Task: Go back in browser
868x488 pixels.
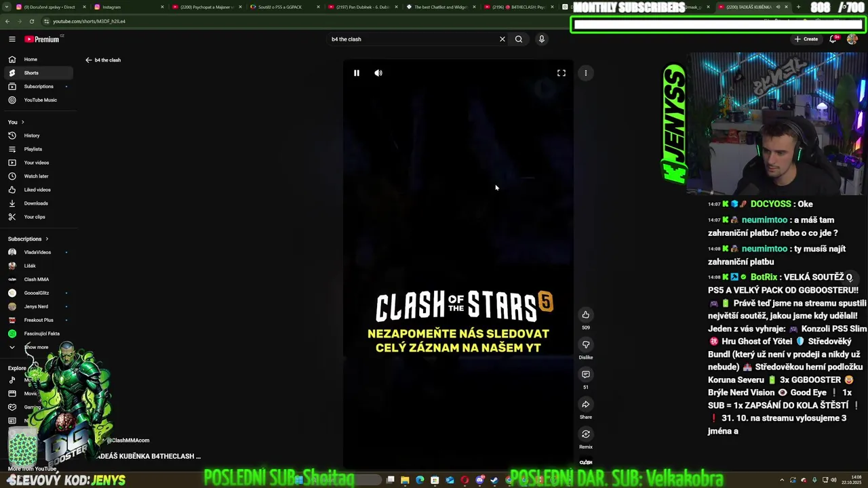Action: tap(7, 21)
